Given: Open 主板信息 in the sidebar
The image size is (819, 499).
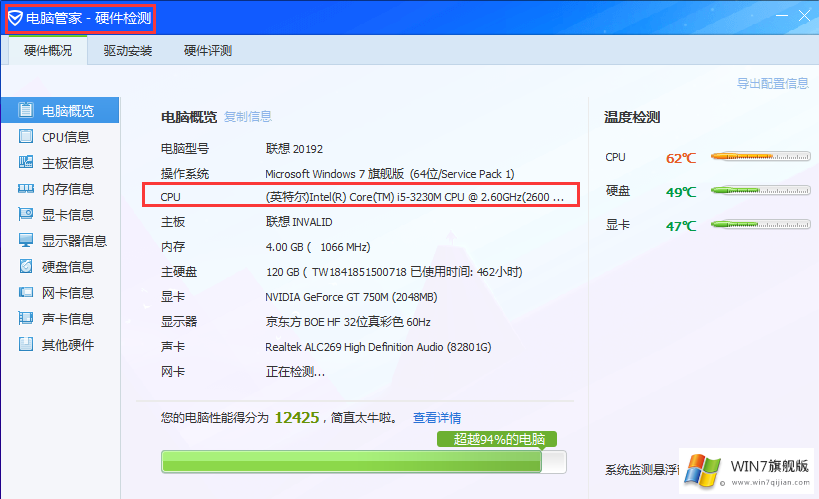Looking at the screenshot, I should pyautogui.click(x=60, y=163).
